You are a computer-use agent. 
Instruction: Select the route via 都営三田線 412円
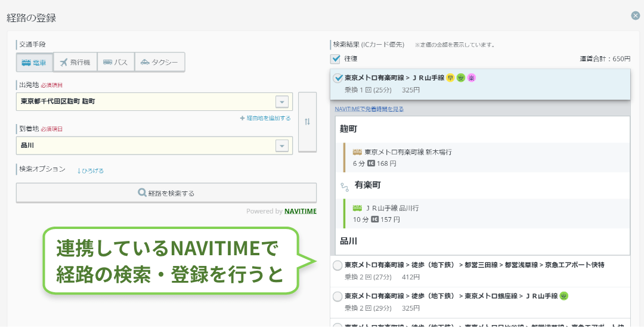tap(480, 271)
